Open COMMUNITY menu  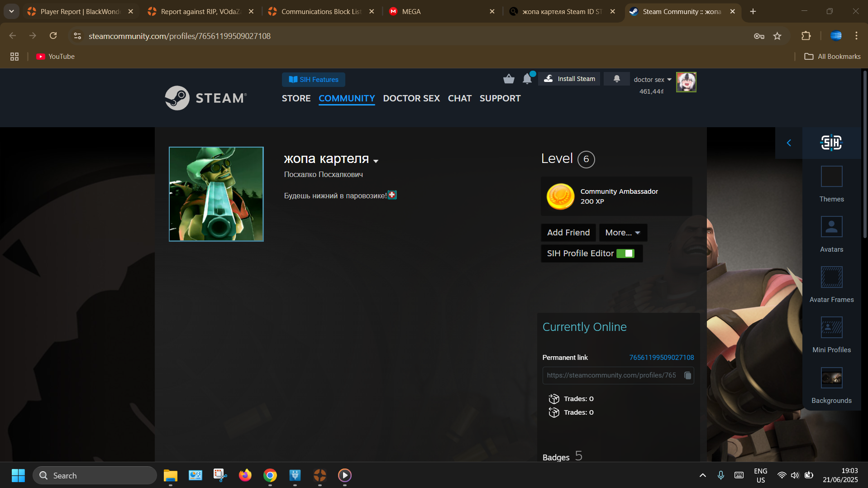click(x=347, y=98)
